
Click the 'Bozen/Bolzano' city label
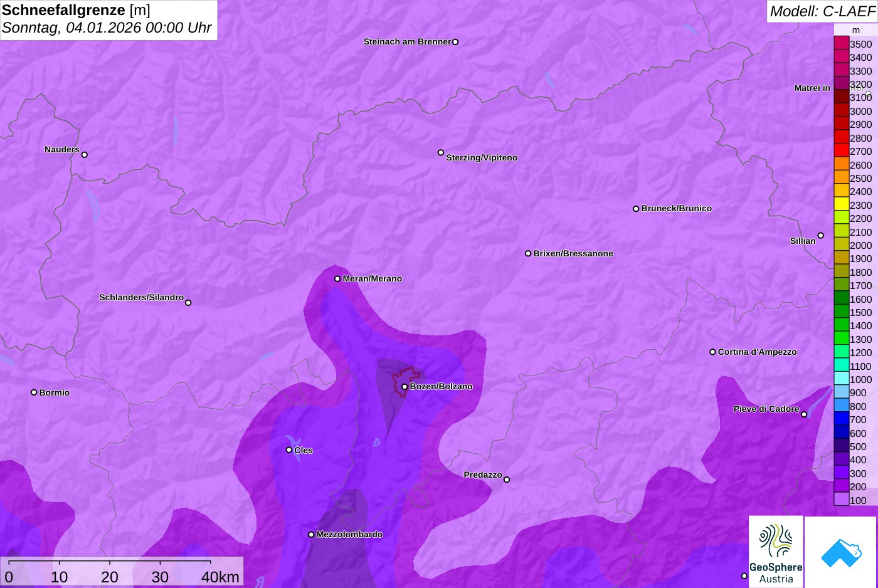[442, 387]
